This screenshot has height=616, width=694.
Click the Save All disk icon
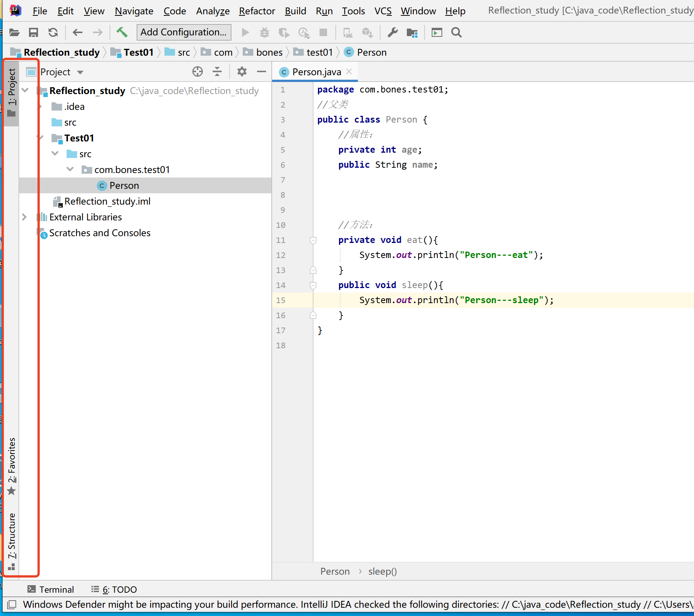point(33,32)
